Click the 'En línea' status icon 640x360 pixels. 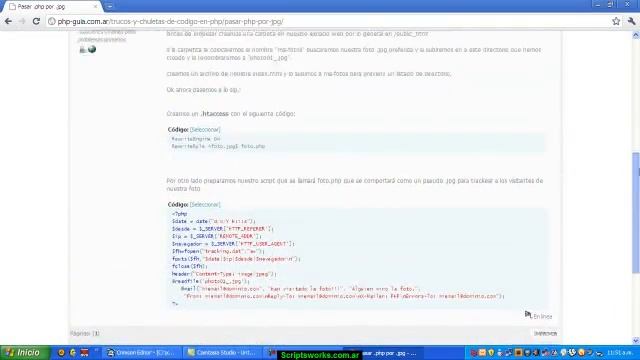528,315
